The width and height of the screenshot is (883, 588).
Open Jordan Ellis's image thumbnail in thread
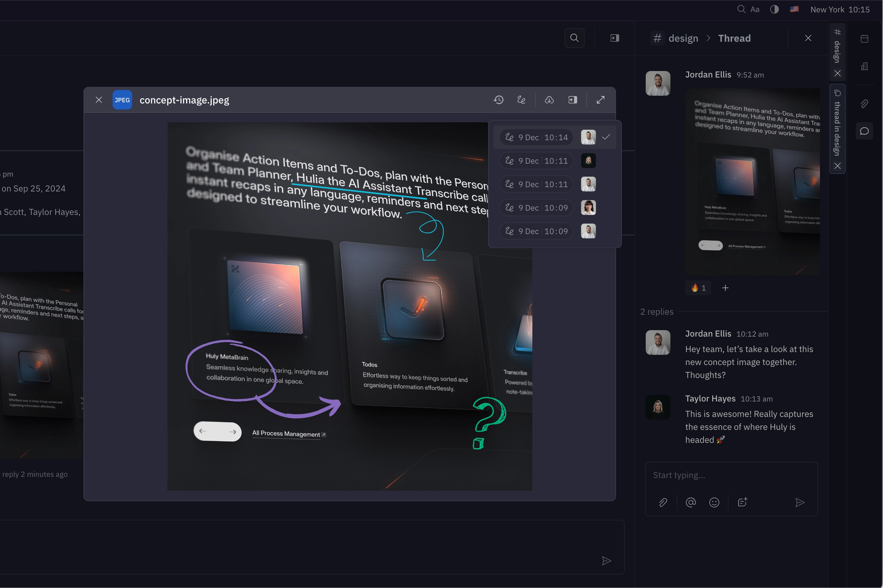[752, 182]
